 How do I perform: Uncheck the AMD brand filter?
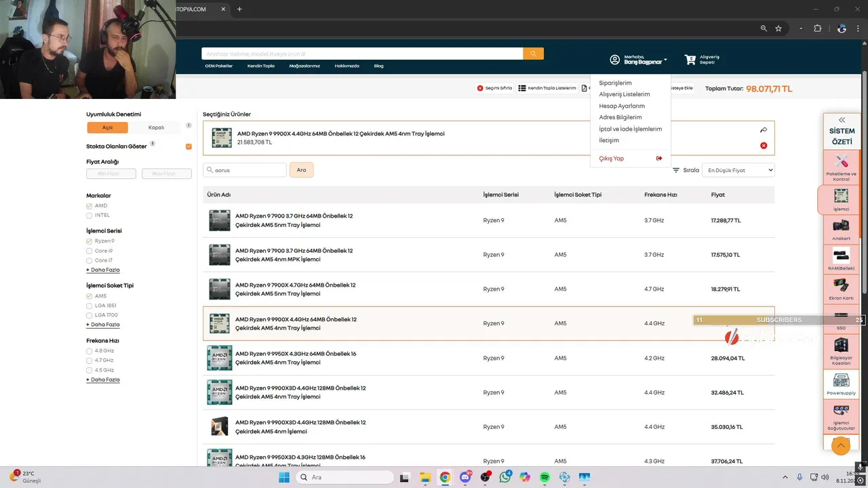click(90, 205)
